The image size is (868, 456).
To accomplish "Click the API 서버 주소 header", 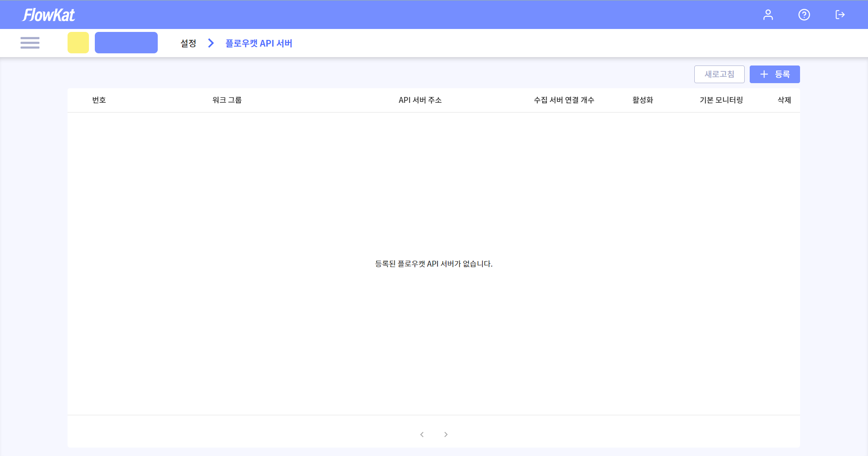I will 420,100.
